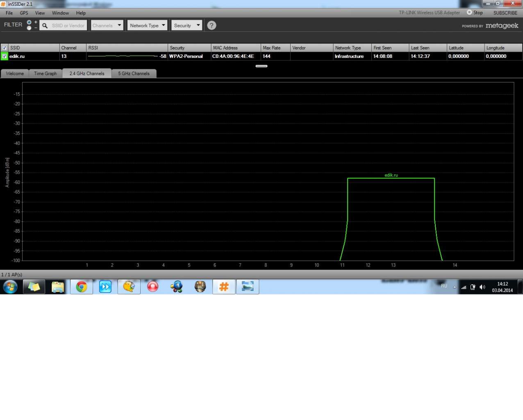Open the brown mask taskbar app
The height and width of the screenshot is (420, 523).
tap(200, 287)
